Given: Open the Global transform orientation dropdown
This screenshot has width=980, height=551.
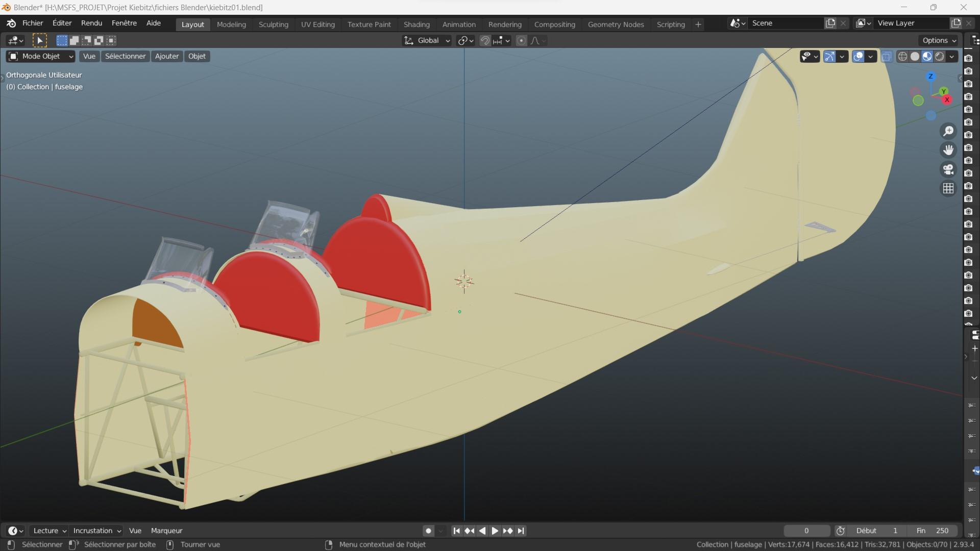Looking at the screenshot, I should pyautogui.click(x=427, y=40).
